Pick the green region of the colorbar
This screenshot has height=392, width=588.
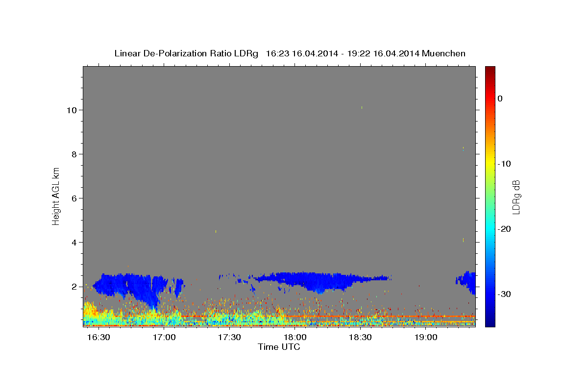tap(490, 196)
